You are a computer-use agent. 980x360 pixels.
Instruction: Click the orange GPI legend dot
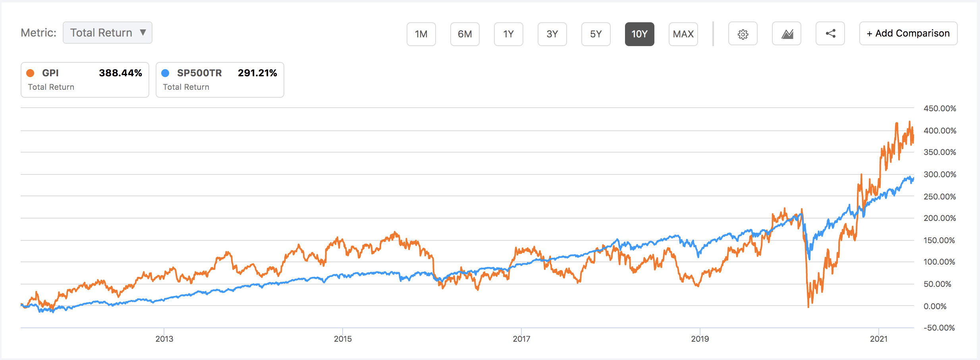tap(30, 73)
